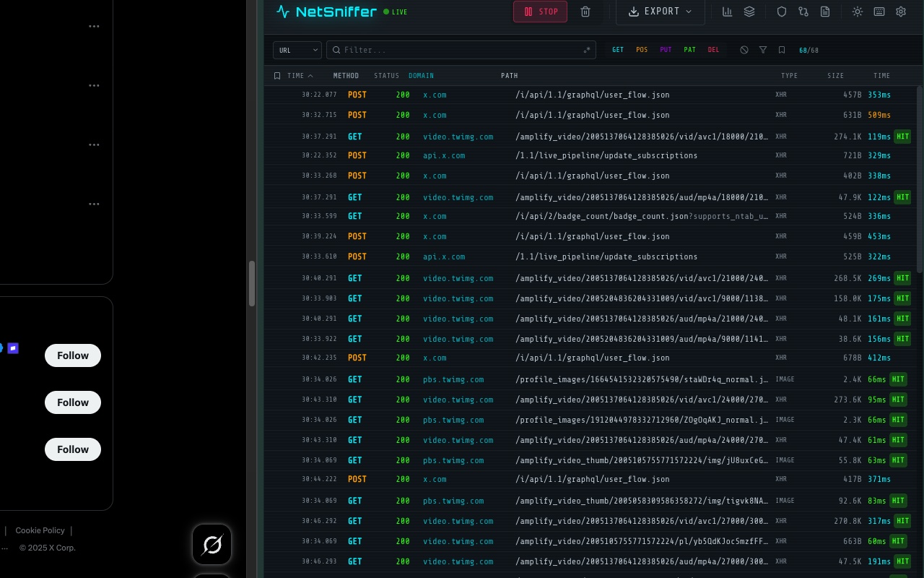
Task: Click the git compare/branch icon
Action: (x=803, y=12)
